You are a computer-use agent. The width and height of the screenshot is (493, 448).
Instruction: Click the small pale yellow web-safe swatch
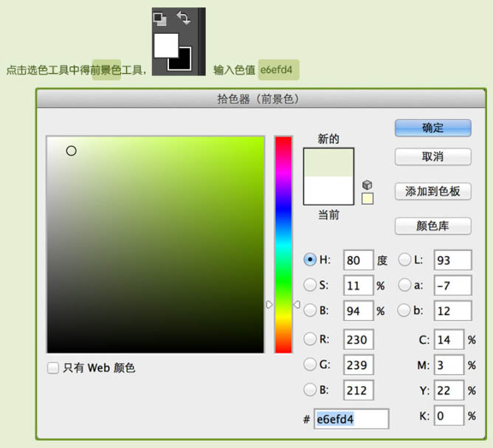click(x=368, y=199)
